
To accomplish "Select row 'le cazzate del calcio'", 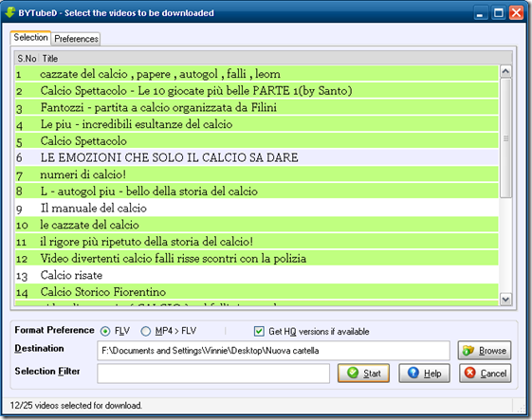I will pyautogui.click(x=256, y=225).
